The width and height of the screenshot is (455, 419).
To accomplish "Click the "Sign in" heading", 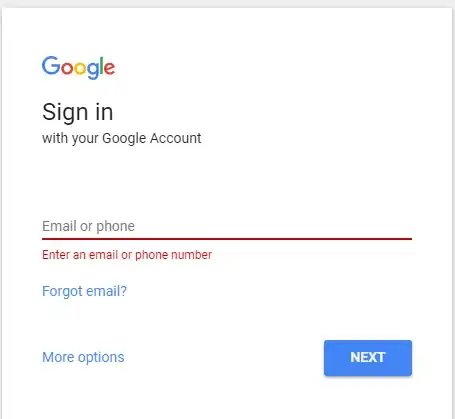I will click(x=78, y=112).
